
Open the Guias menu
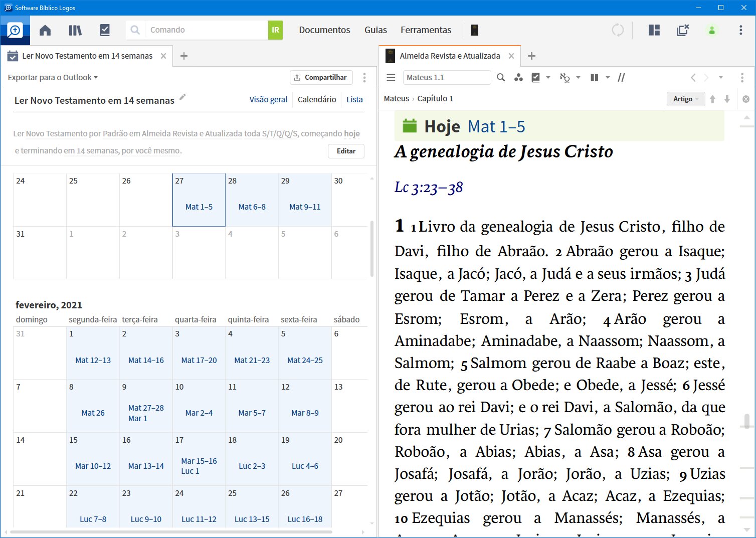point(375,30)
